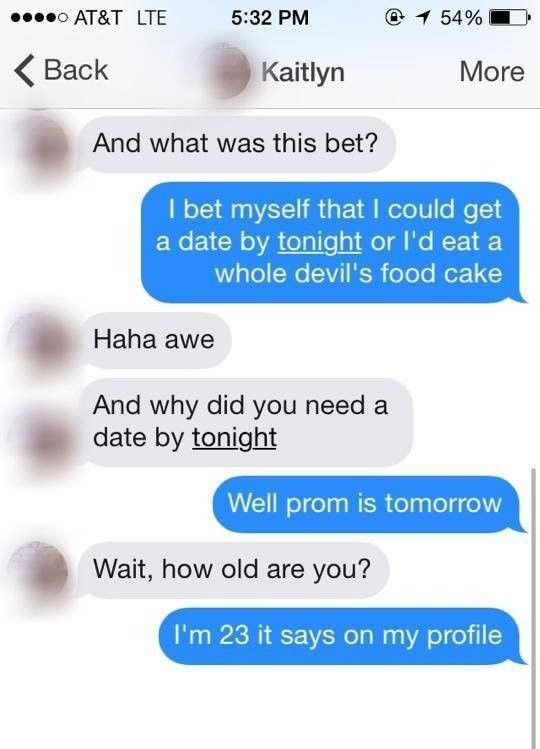Tap the AT&T LTE carrier label
Viewport: 540px width, 749px height.
[120, 18]
